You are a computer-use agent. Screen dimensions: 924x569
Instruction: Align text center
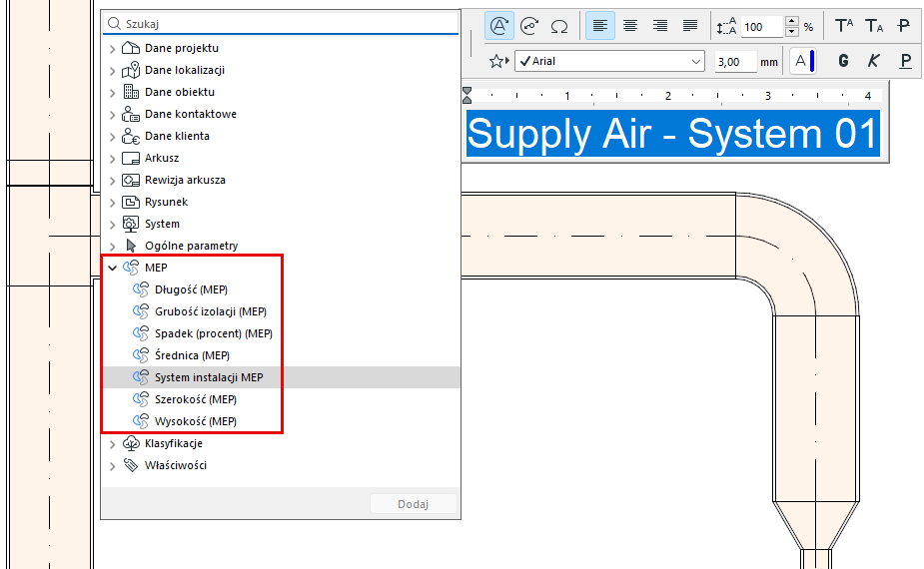[630, 26]
